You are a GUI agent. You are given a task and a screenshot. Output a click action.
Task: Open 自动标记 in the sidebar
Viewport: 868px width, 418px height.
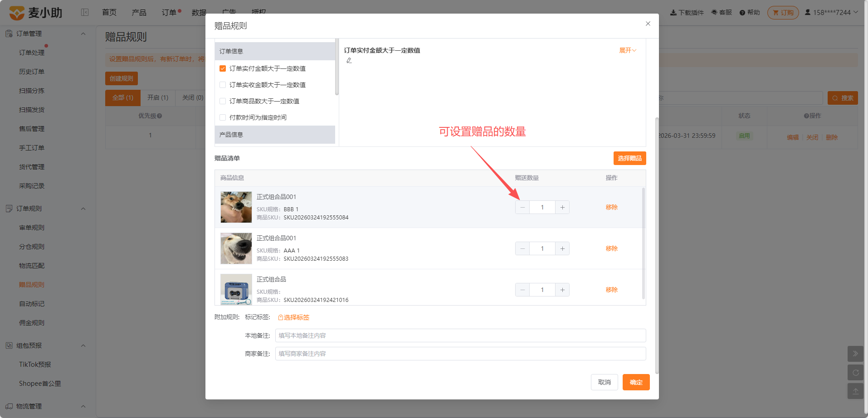coord(32,304)
